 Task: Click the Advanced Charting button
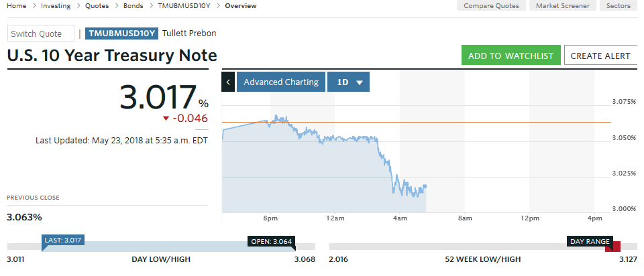pyautogui.click(x=280, y=82)
